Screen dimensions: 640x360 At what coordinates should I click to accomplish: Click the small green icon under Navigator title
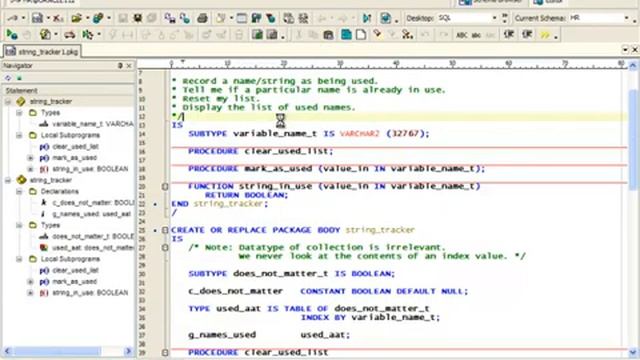point(19,78)
